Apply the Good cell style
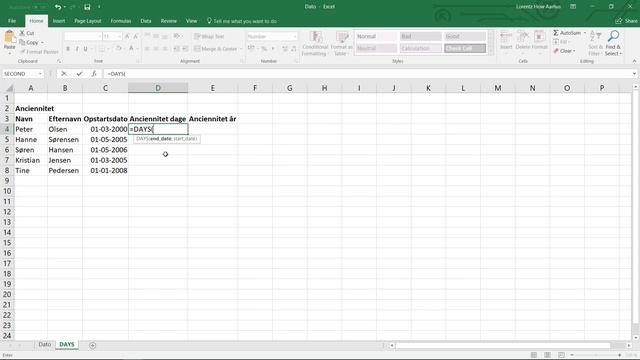The width and height of the screenshot is (640, 360). click(x=465, y=36)
